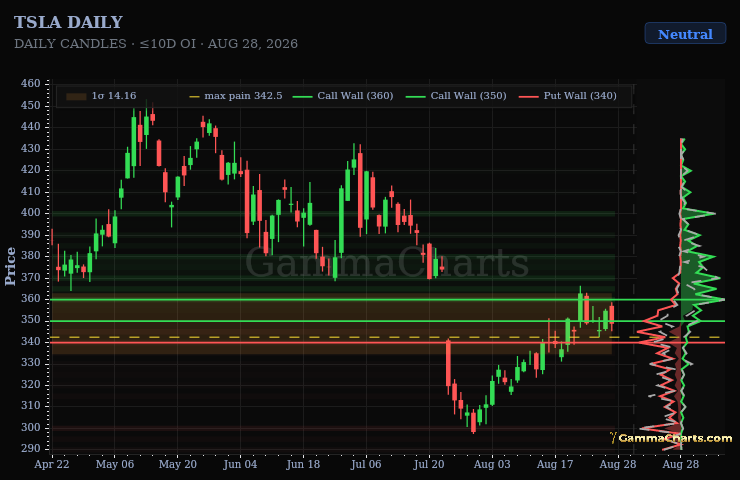Click the Jun 18 date axis label

pos(303,464)
